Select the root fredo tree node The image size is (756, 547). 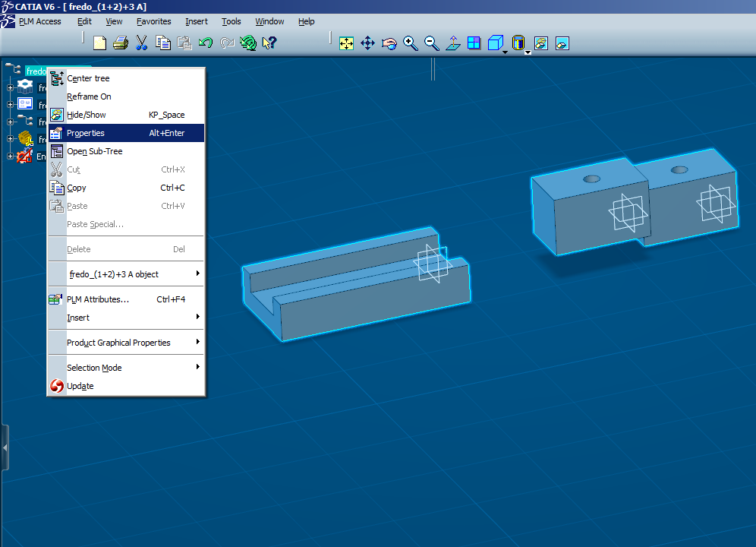pos(36,71)
